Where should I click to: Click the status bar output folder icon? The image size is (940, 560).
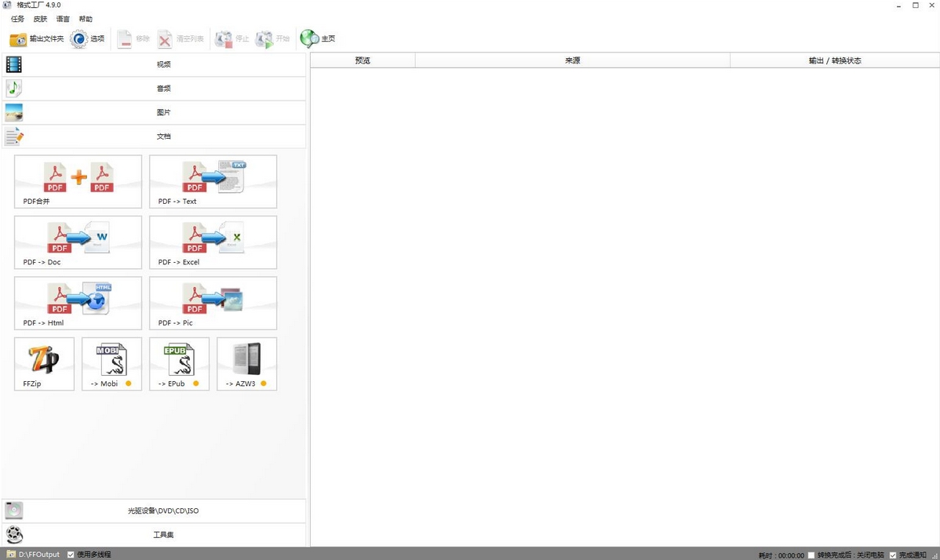[x=11, y=554]
